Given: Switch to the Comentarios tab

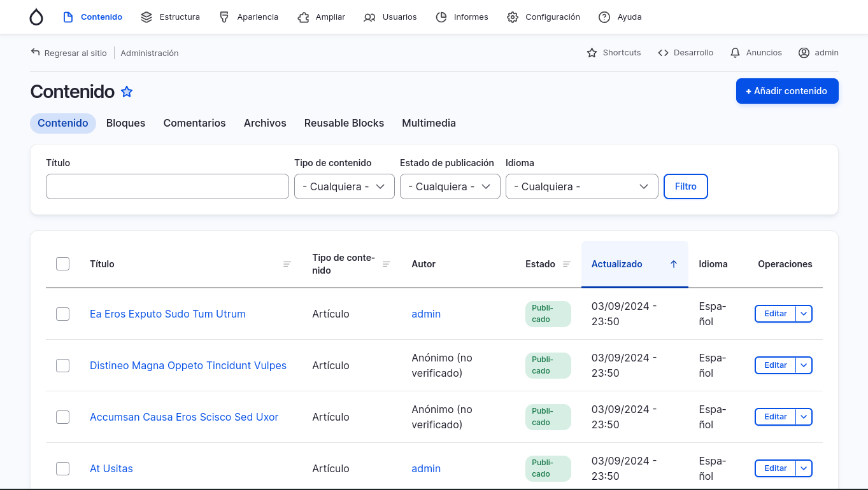Looking at the screenshot, I should click(194, 123).
